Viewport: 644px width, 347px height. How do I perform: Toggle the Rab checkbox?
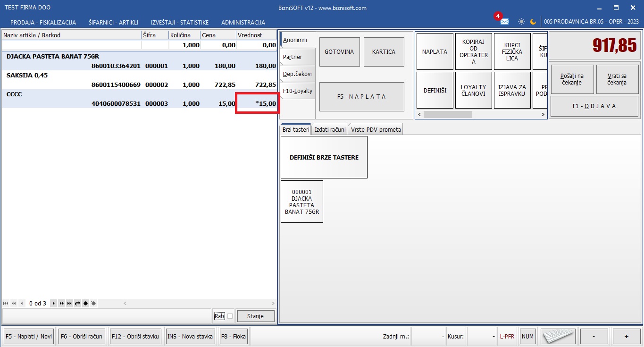pyautogui.click(x=230, y=316)
